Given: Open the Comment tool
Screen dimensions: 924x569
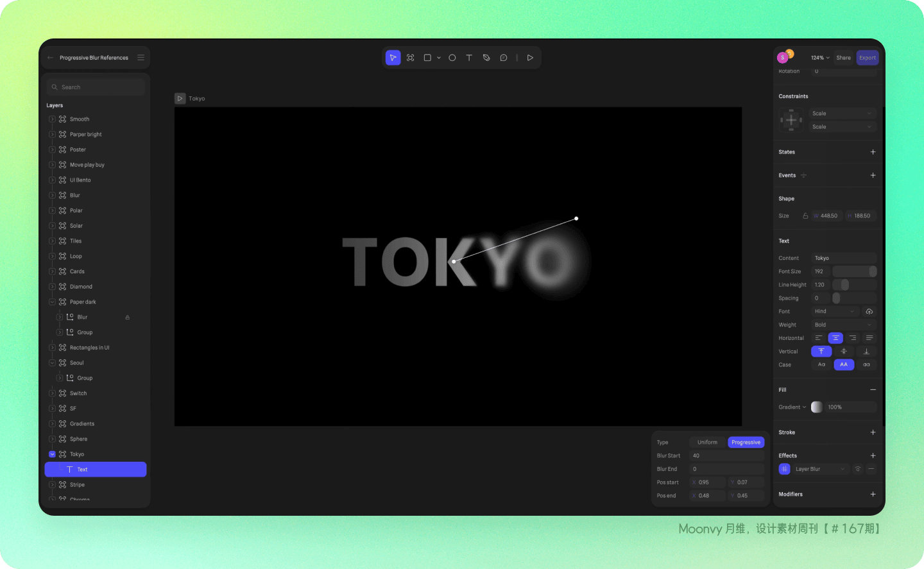Looking at the screenshot, I should (x=504, y=58).
